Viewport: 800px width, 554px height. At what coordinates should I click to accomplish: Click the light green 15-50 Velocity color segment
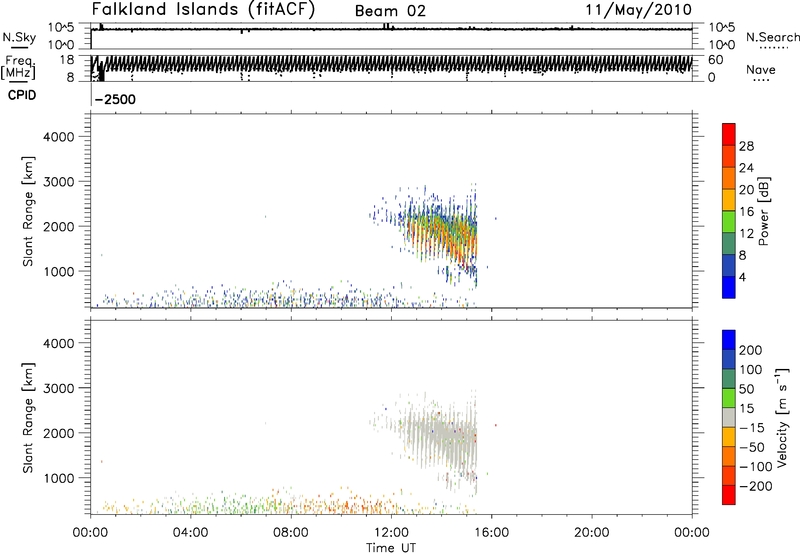[729, 398]
